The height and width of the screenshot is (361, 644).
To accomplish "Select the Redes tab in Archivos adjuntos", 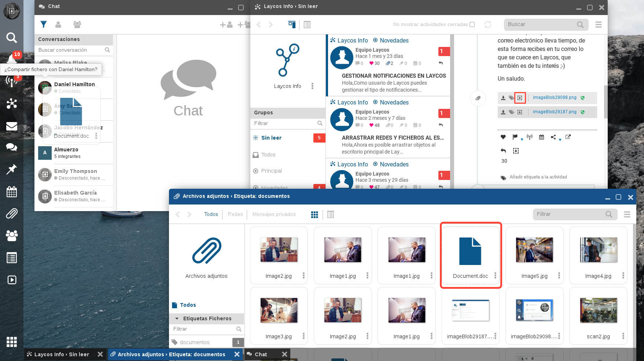I will [235, 214].
